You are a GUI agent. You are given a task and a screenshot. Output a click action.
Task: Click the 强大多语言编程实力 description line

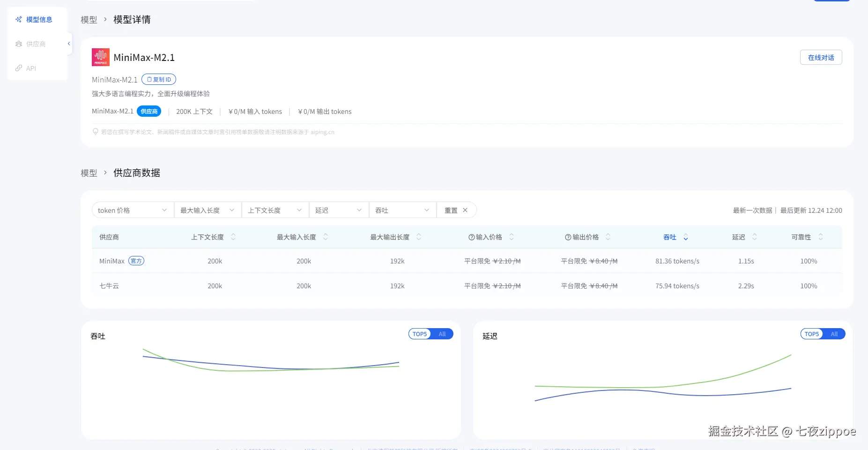tap(151, 94)
